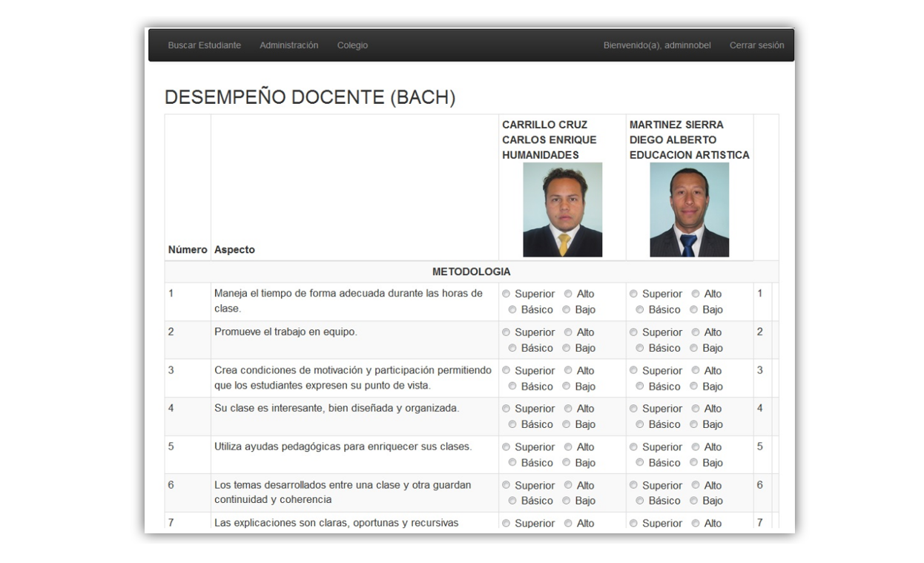Select Bajo for Martinez on question 4

tap(694, 425)
